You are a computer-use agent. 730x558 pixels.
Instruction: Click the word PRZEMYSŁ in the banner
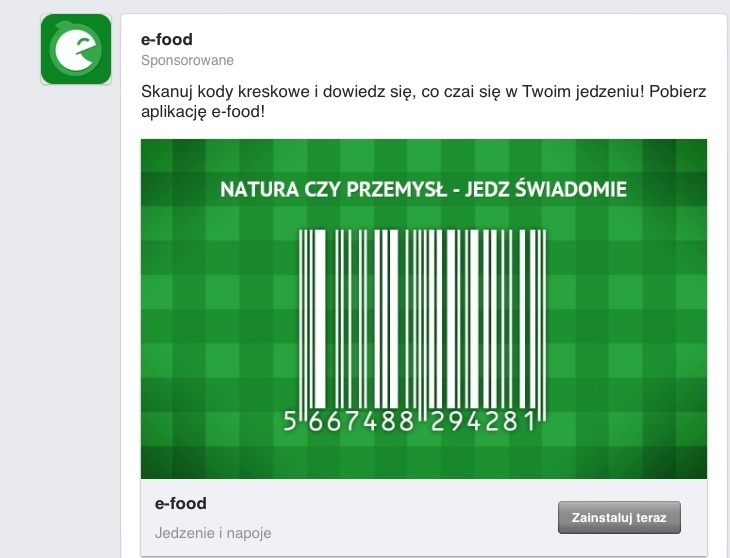396,189
